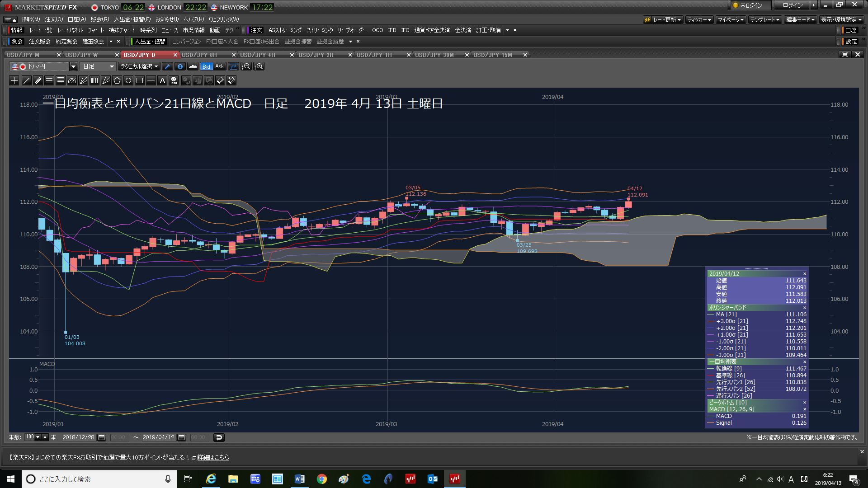Close the MACD [12, 26, 9] indicator

[804, 409]
